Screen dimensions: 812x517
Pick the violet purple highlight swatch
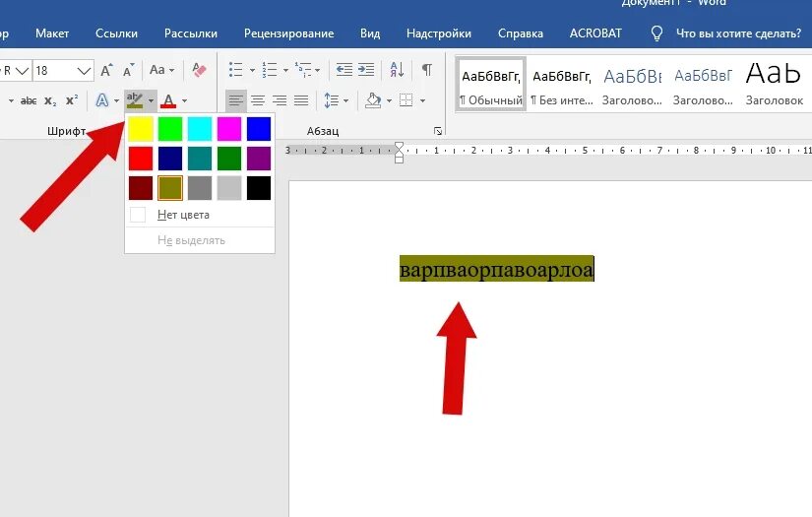click(x=259, y=159)
